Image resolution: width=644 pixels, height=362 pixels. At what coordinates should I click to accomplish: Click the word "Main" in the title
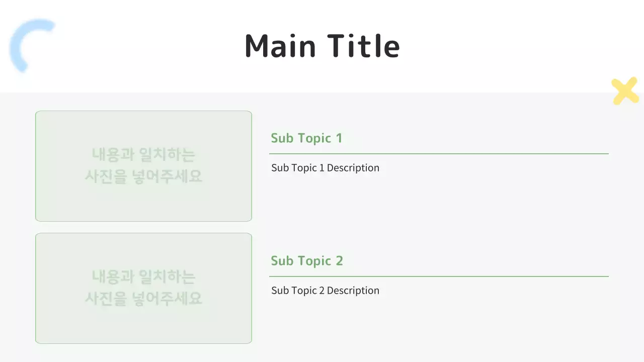280,46
